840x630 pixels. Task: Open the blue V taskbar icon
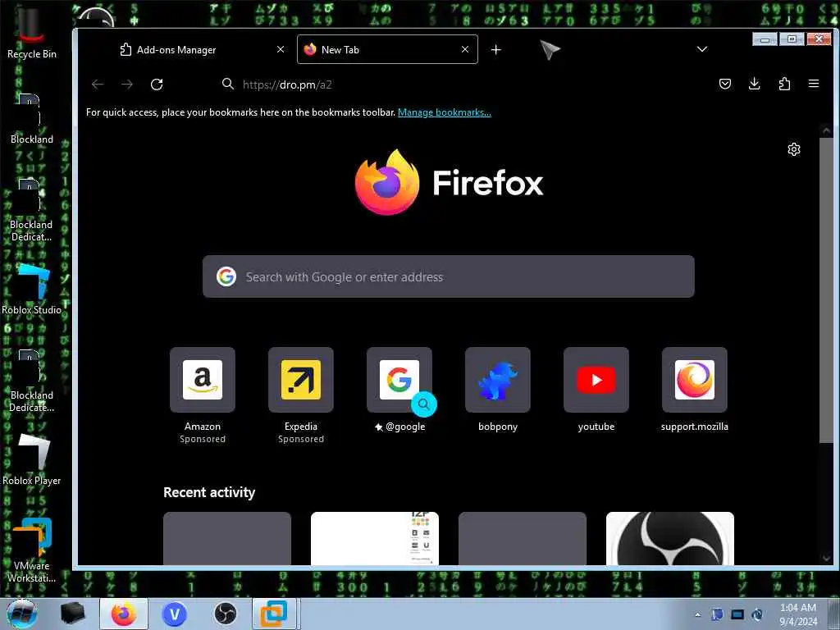tap(175, 614)
